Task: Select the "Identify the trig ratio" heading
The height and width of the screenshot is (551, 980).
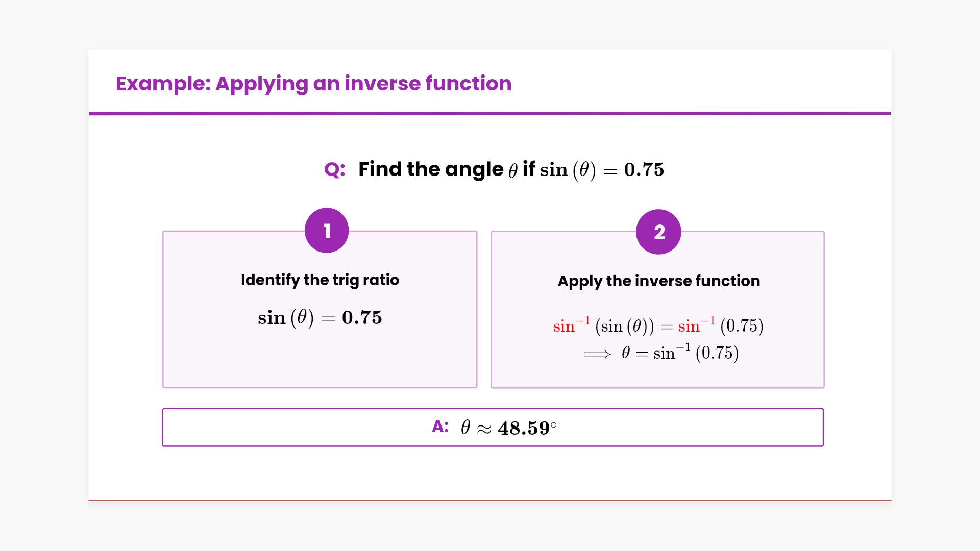Action: (x=320, y=280)
